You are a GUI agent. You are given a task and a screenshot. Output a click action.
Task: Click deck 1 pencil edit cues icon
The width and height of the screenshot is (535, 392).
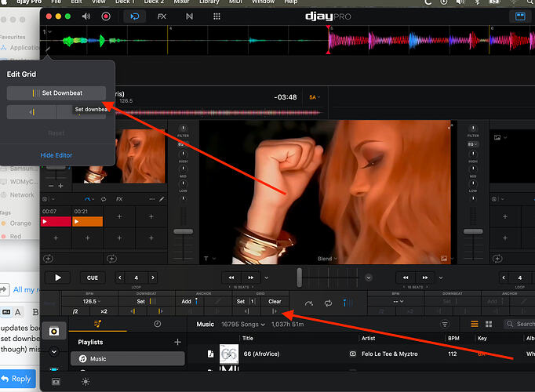[x=162, y=199]
